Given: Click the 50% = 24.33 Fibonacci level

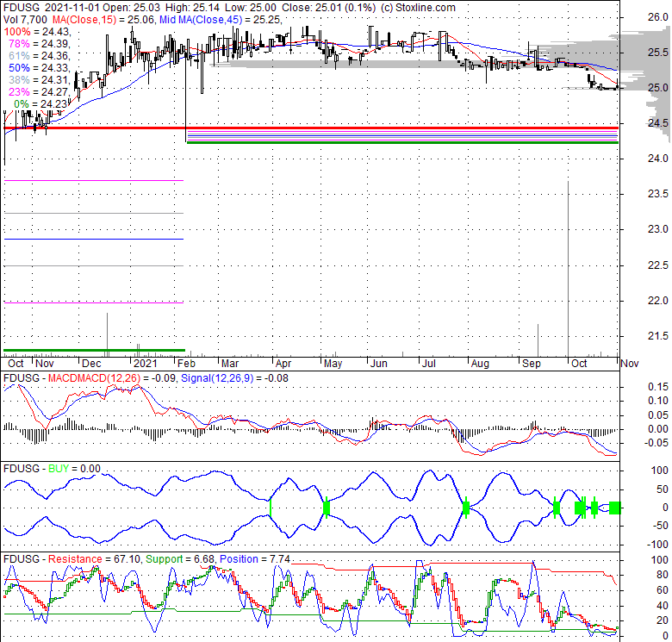Looking at the screenshot, I should [x=41, y=68].
